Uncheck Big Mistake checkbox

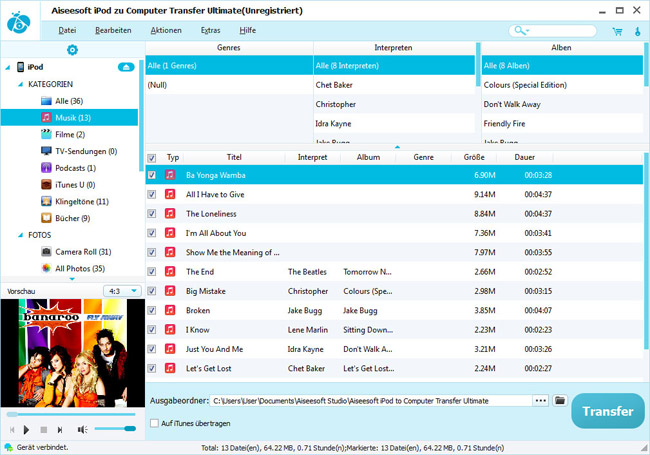click(x=152, y=291)
